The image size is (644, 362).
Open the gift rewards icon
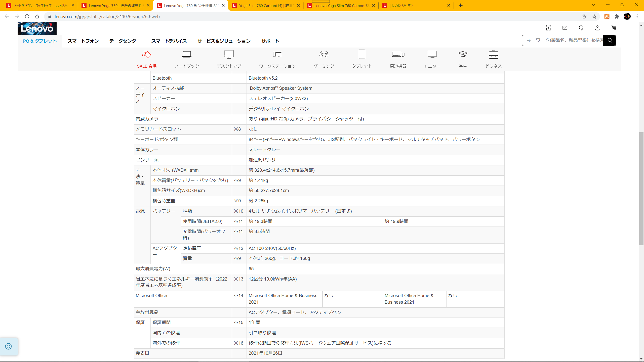point(548,28)
